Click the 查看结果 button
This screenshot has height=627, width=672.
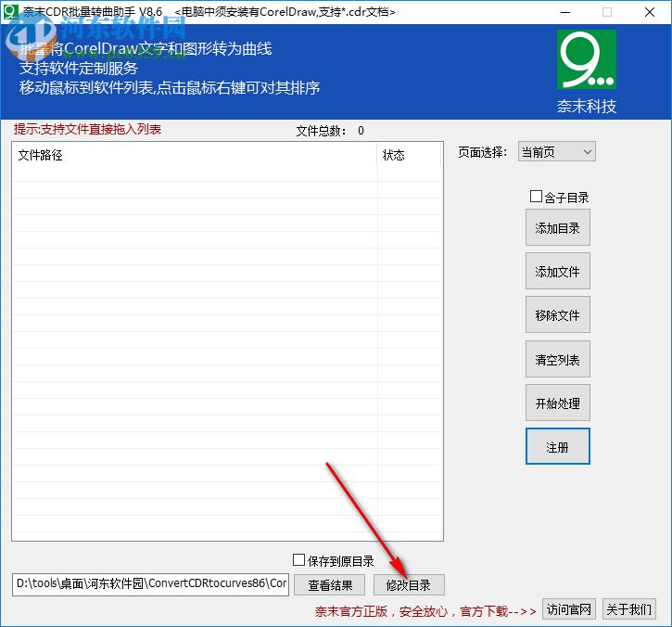click(x=330, y=585)
